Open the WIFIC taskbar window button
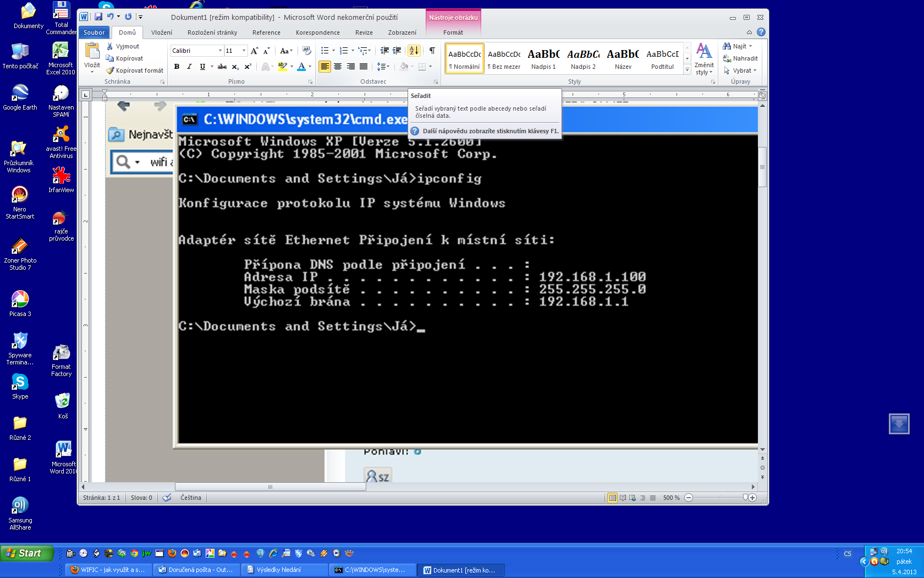This screenshot has height=578, width=924. pyautogui.click(x=108, y=570)
